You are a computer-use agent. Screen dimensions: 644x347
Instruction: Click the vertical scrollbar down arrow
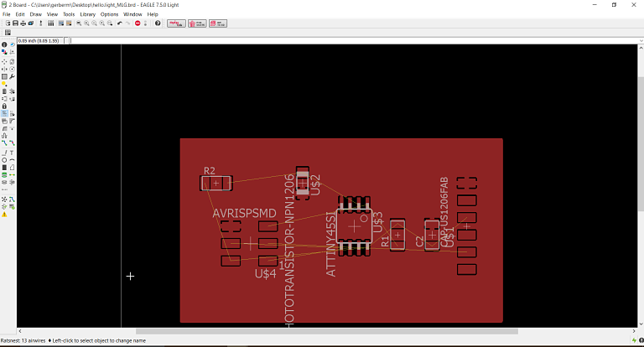(x=641, y=324)
